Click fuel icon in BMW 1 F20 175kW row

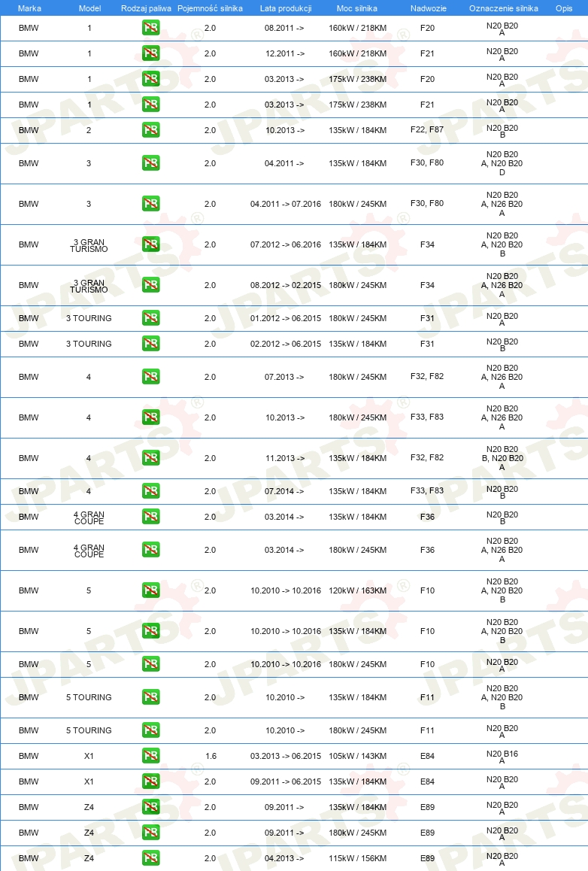point(150,79)
